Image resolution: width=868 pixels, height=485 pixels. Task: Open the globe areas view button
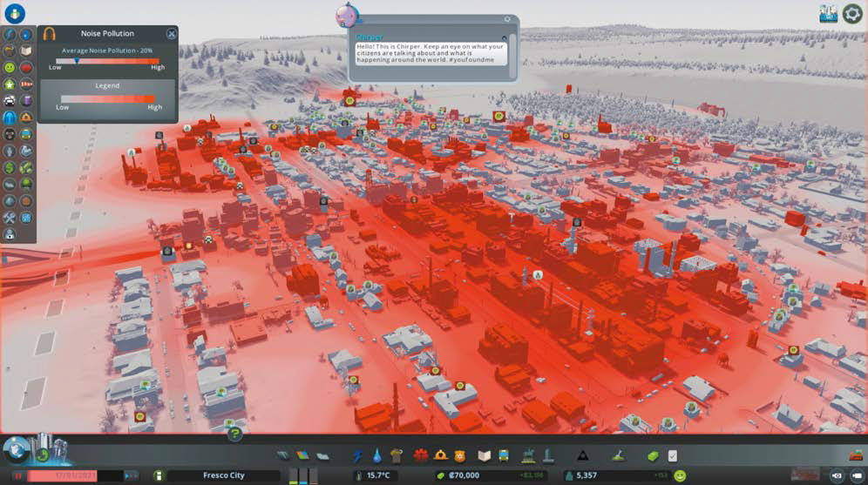click(x=16, y=450)
